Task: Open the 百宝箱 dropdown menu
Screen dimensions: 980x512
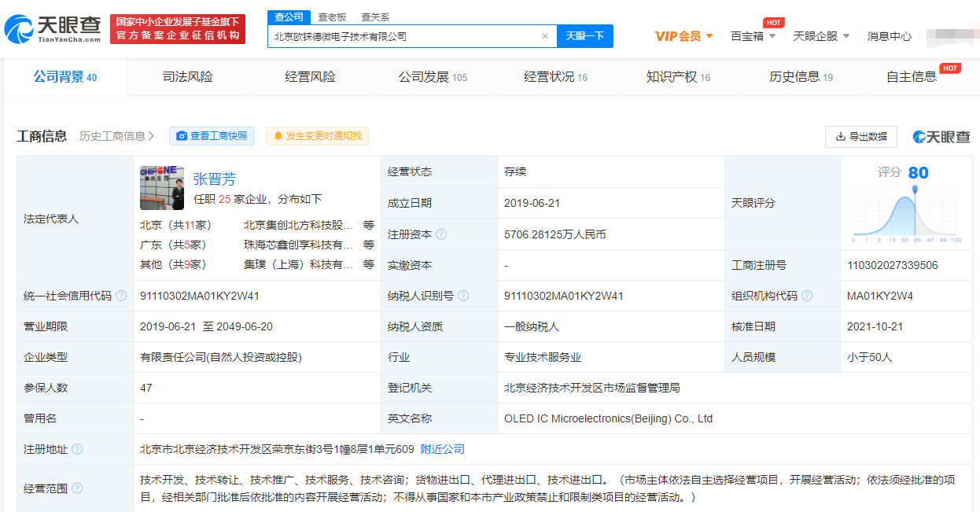Action: click(753, 36)
